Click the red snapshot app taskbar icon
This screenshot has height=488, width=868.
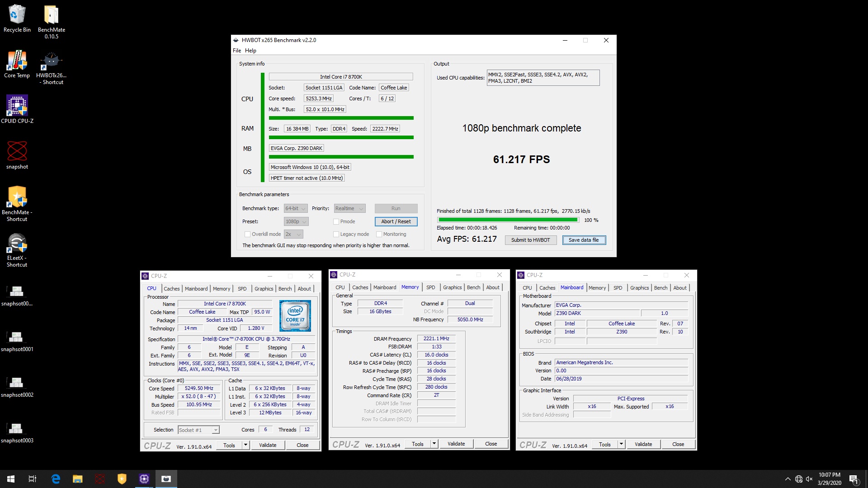click(x=100, y=479)
